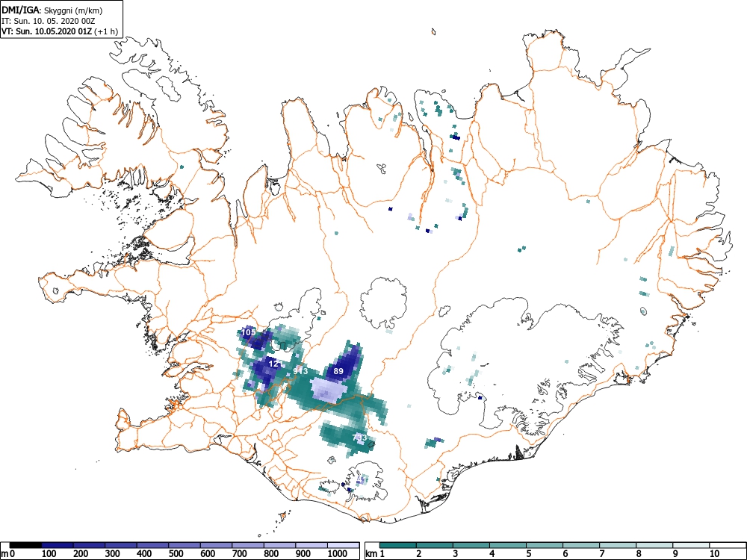Click the "300" label on the metre legend
Viewport: 747px width, 560px height.
(113, 554)
